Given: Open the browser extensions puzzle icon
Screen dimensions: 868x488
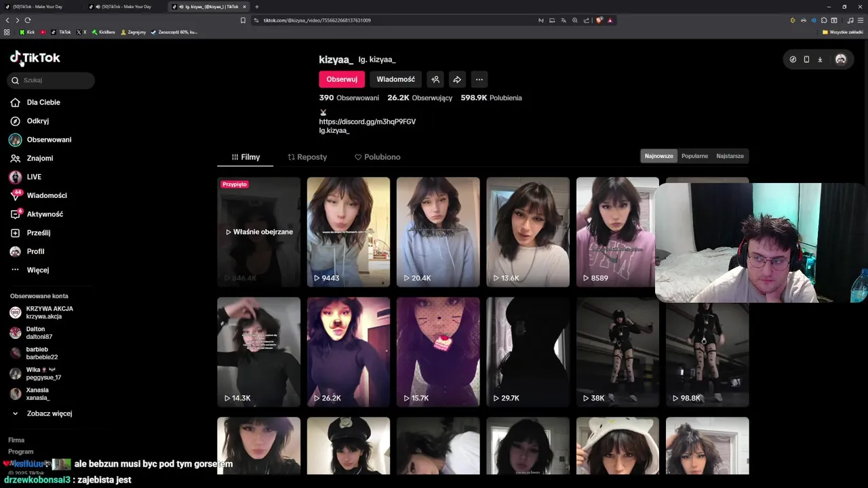Looking at the screenshot, I should 824,20.
